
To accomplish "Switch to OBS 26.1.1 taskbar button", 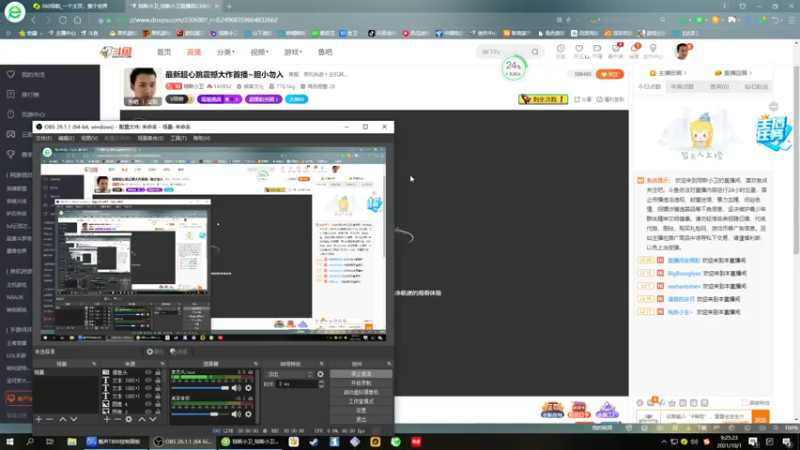I will pos(184,442).
